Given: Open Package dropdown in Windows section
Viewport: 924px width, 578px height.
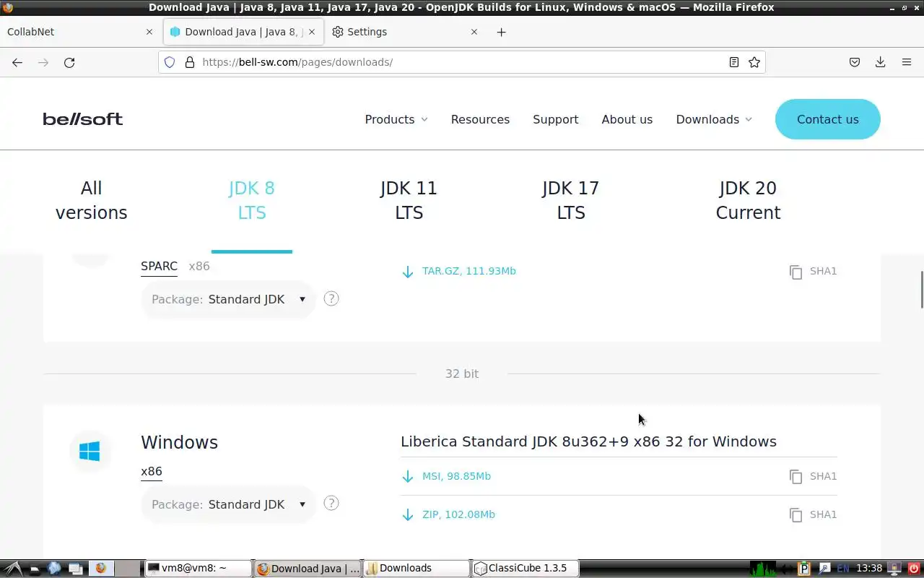Looking at the screenshot, I should pyautogui.click(x=229, y=504).
